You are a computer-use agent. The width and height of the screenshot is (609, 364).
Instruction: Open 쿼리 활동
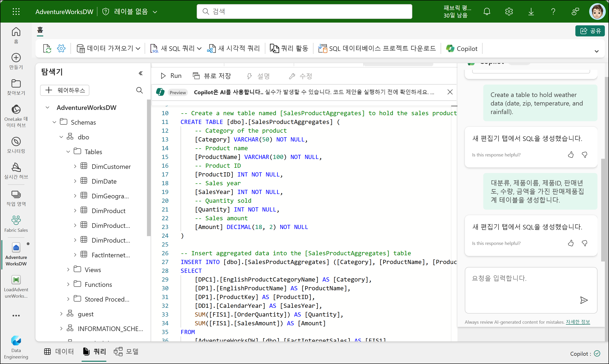click(x=289, y=49)
